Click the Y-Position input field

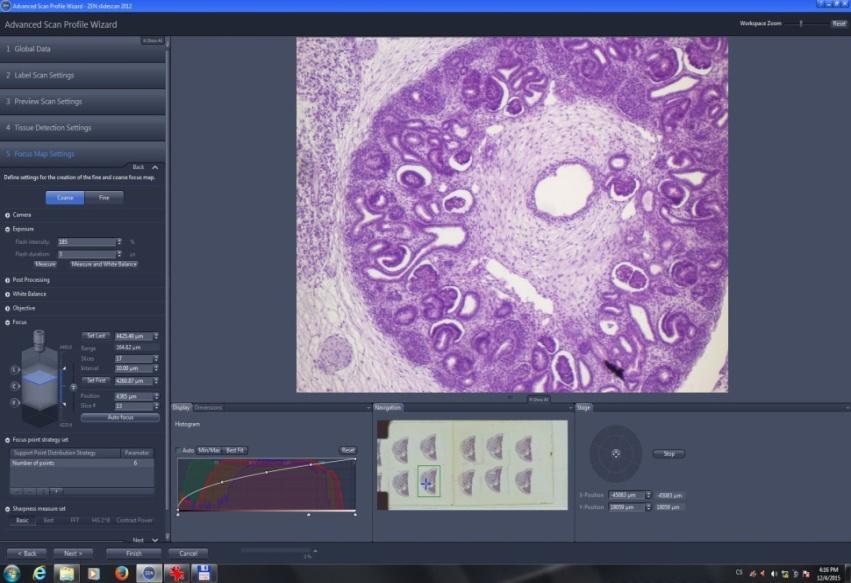pos(626,508)
